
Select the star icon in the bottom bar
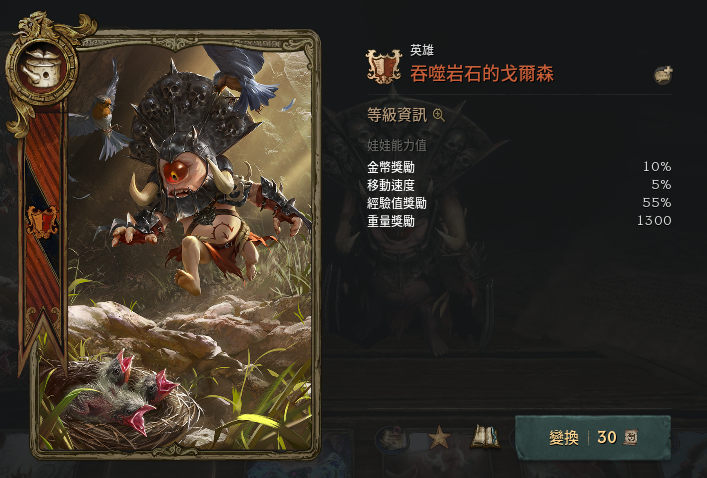click(439, 437)
